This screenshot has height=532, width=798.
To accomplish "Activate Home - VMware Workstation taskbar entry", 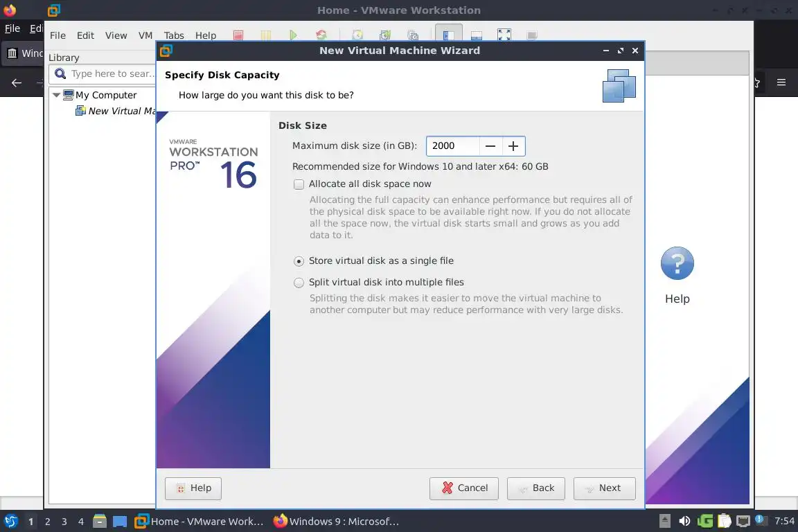I will click(199, 522).
